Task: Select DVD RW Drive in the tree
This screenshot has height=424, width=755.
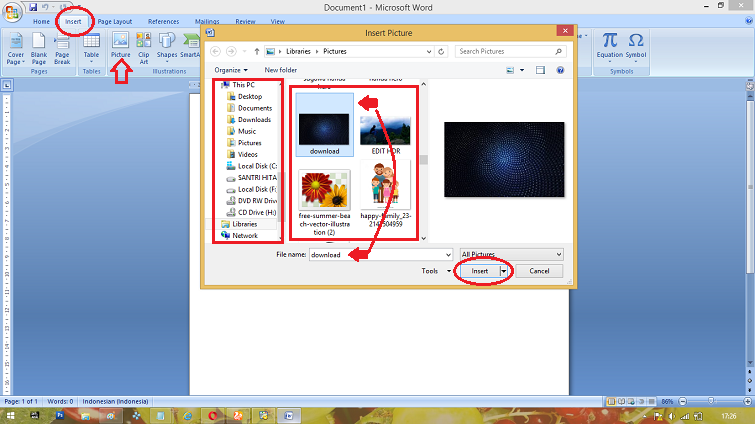Action: click(257, 201)
